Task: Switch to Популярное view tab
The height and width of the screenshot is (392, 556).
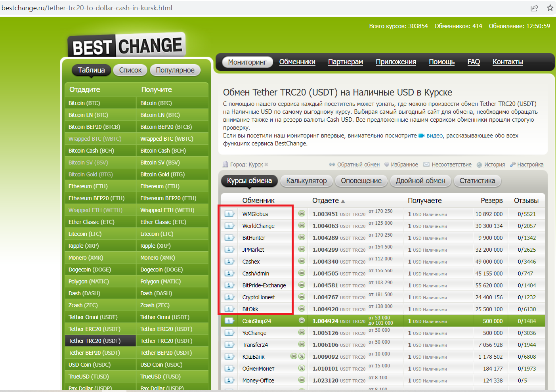Action: point(175,70)
